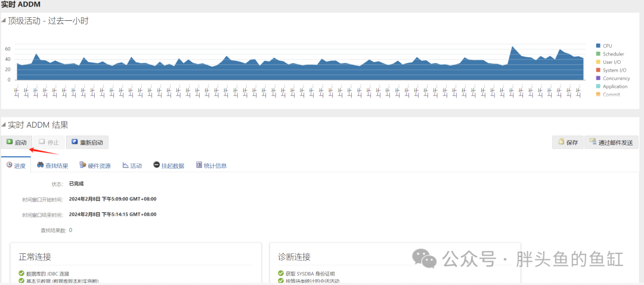Click the System I/O legend swatch

(x=598, y=70)
